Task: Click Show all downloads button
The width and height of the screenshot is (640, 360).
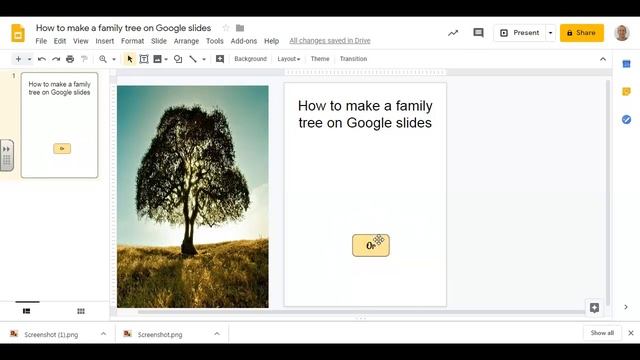Action: tap(602, 333)
